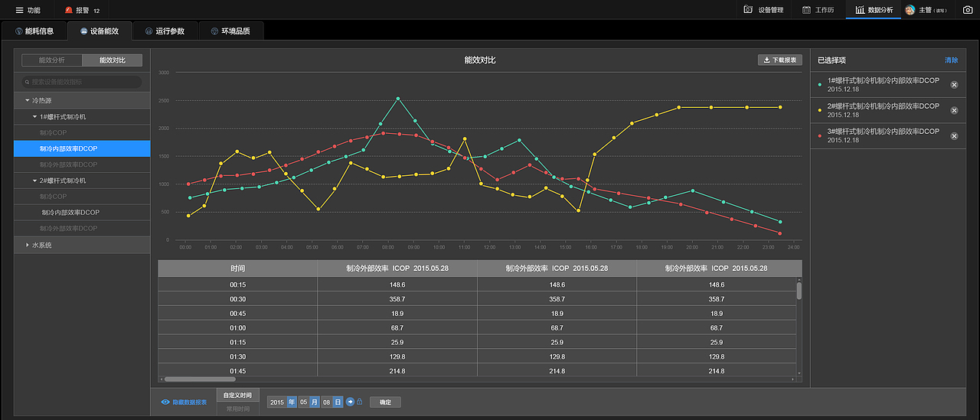Remove 3#螺杆式制冷机 from selected items
The height and width of the screenshot is (420, 980).
[954, 135]
